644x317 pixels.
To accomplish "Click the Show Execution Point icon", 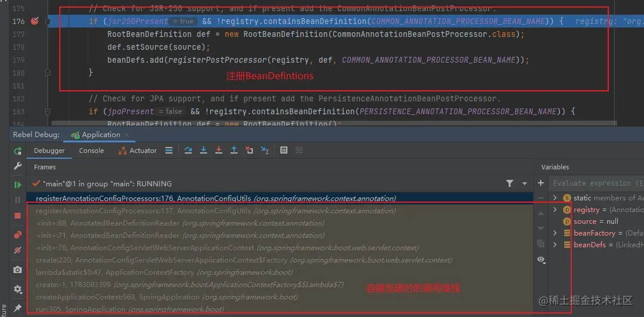I will point(169,151).
